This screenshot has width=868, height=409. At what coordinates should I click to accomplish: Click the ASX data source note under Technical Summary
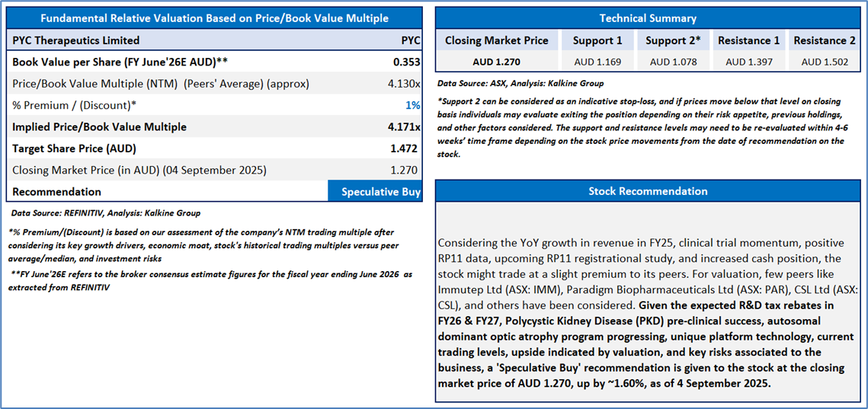click(520, 83)
